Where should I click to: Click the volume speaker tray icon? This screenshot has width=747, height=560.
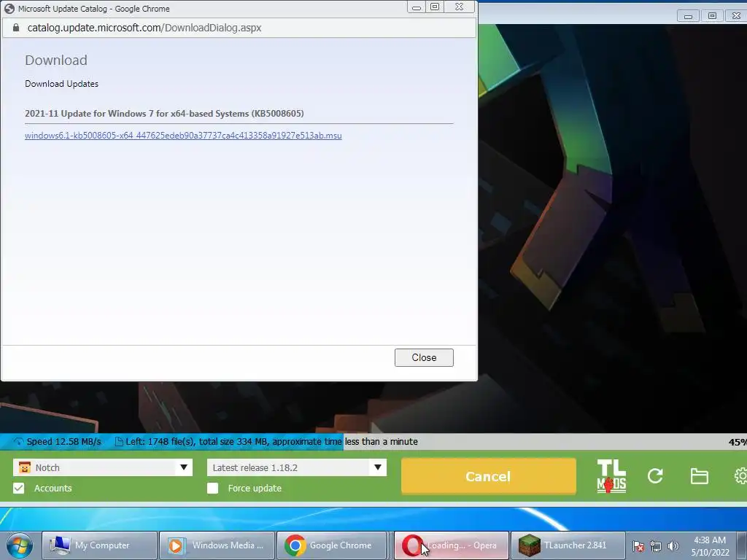coord(673,546)
